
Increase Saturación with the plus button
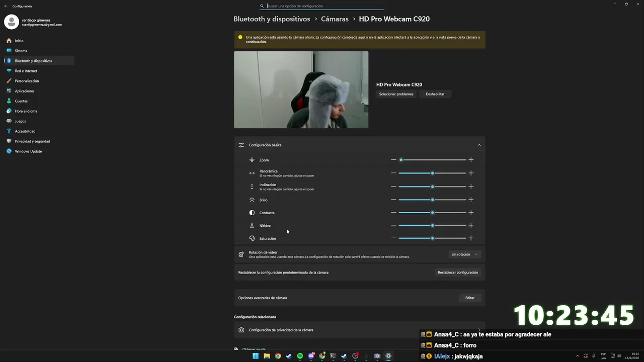[x=471, y=238]
